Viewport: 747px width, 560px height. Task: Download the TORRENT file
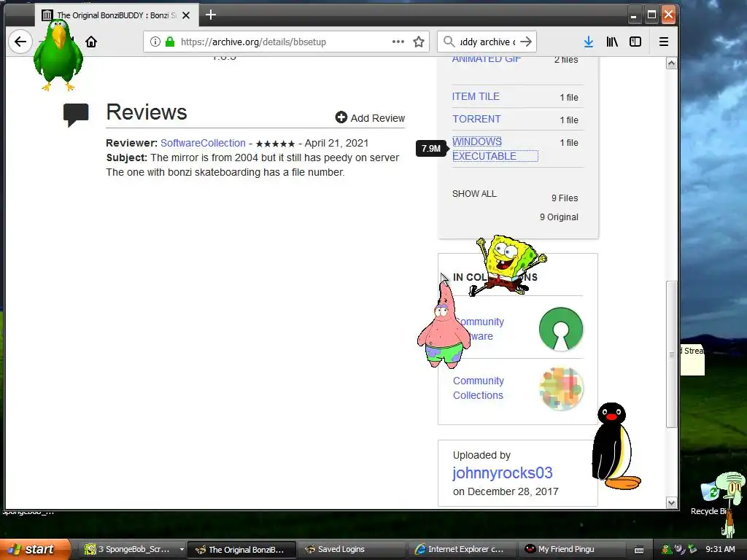[476, 119]
